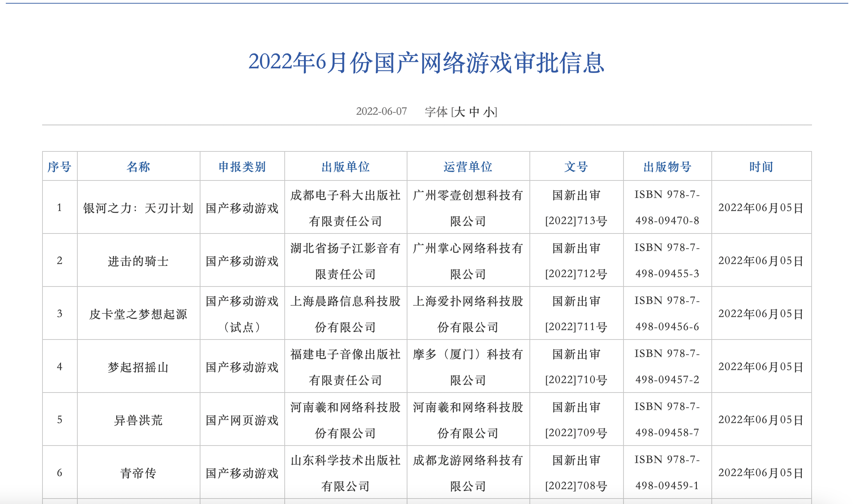Click the date cell in 青帝传 row
The height and width of the screenshot is (504, 857).
click(x=761, y=473)
